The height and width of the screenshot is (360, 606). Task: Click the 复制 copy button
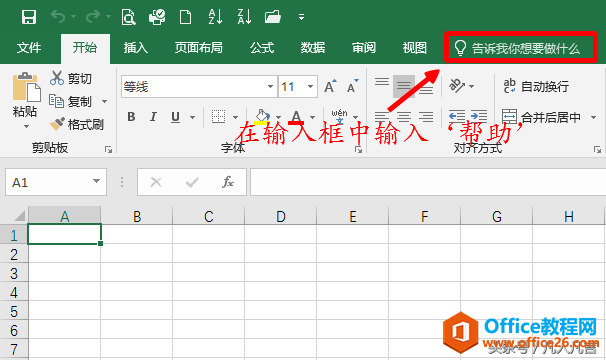[71, 101]
